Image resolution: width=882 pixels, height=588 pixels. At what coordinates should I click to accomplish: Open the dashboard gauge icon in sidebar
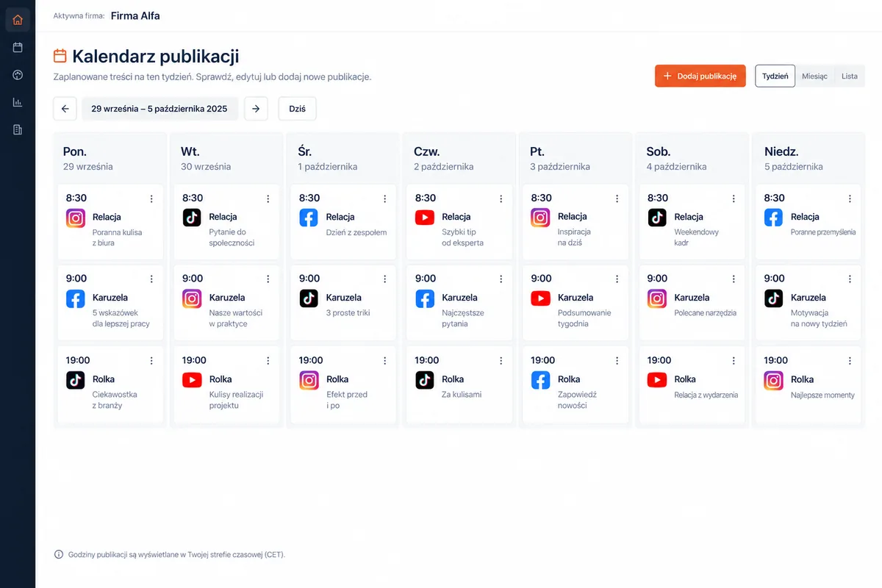coord(18,75)
